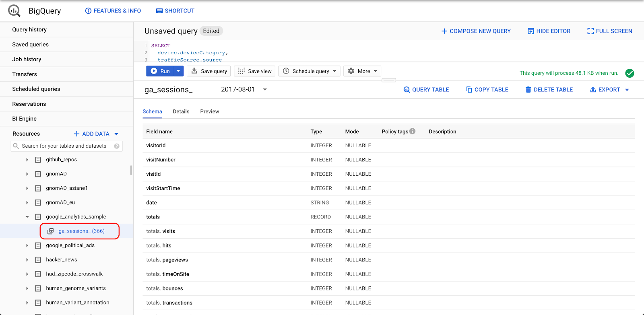Click the resources list scrollbar
This screenshot has height=315, width=644.
point(131,170)
